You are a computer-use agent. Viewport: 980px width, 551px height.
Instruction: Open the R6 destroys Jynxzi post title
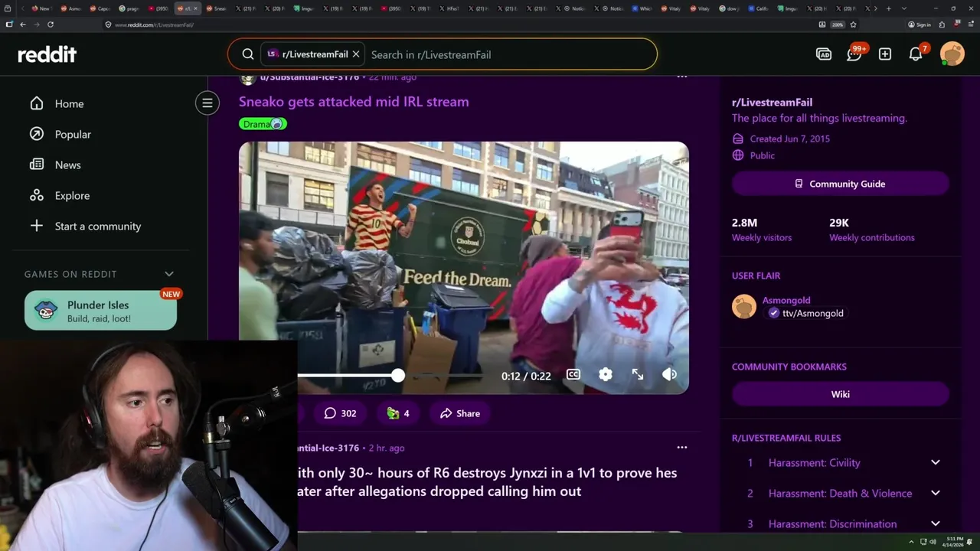pyautogui.click(x=487, y=482)
